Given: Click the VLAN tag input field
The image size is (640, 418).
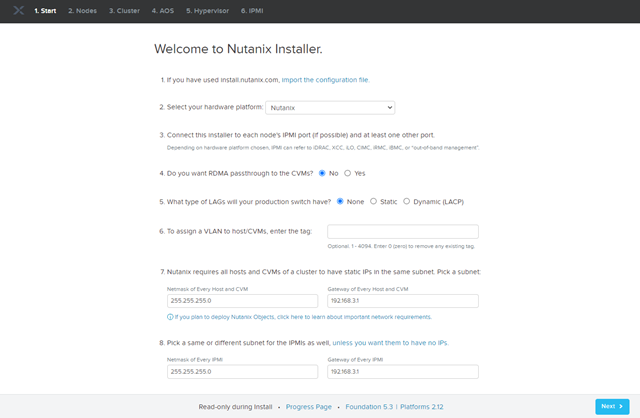Looking at the screenshot, I should (403, 231).
